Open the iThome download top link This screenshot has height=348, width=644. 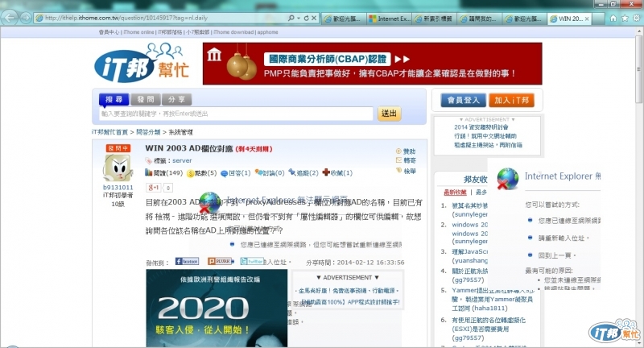pyautogui.click(x=233, y=32)
